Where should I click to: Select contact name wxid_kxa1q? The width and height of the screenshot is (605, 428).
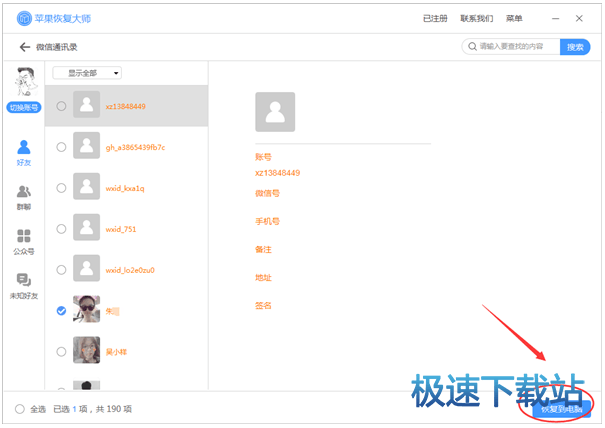pyautogui.click(x=125, y=188)
